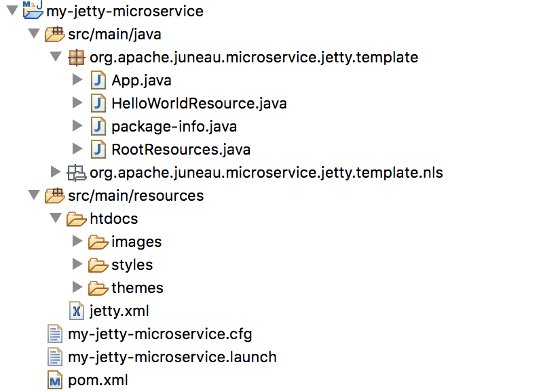This screenshot has width=543, height=392.
Task: Click the Java class icon beside App.java
Action: pos(98,80)
